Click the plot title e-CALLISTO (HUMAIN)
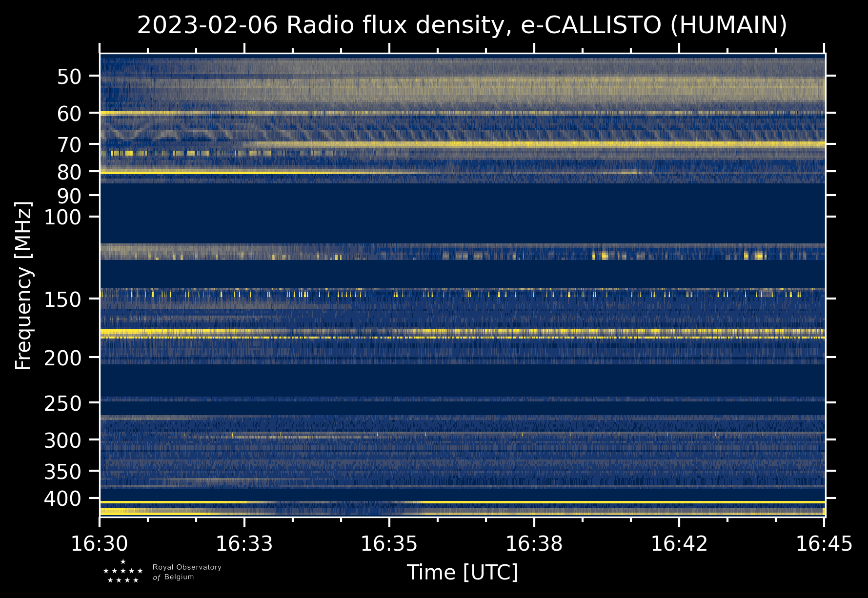Viewport: 868px width, 598px height. [462, 25]
